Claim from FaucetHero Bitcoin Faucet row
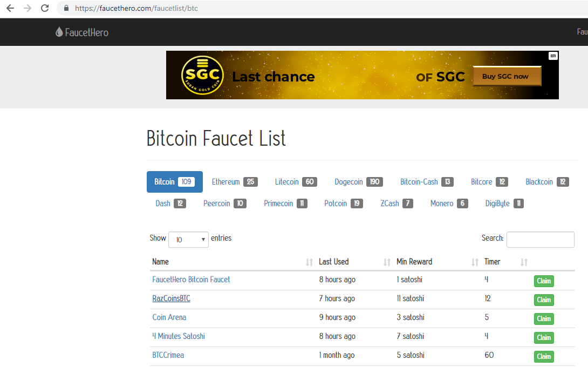The image size is (588, 367). [x=544, y=281]
